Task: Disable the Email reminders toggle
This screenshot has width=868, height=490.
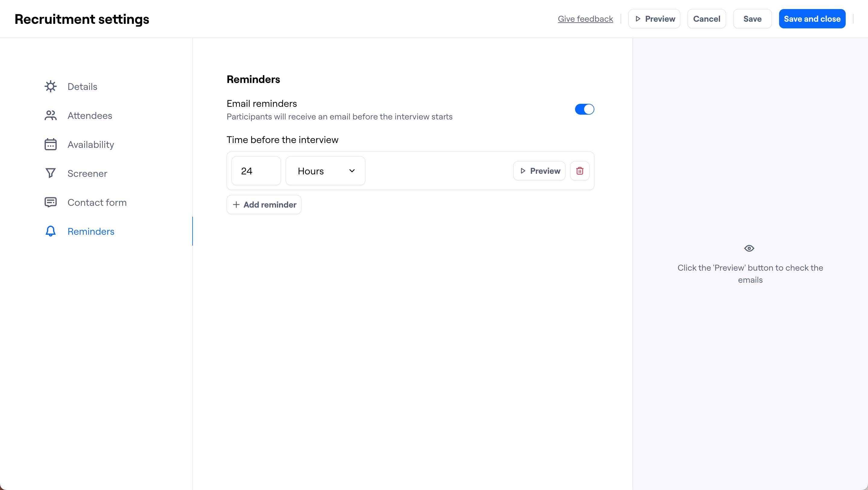Action: [x=584, y=109]
